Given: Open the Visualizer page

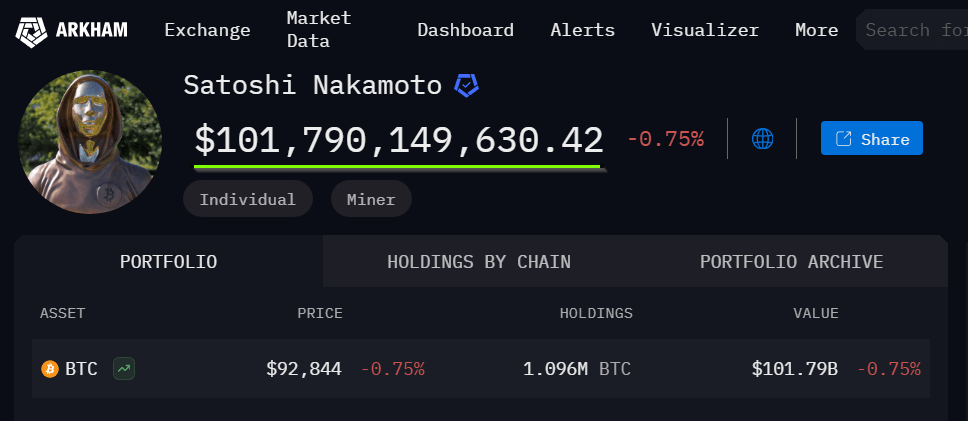Looking at the screenshot, I should 704,30.
